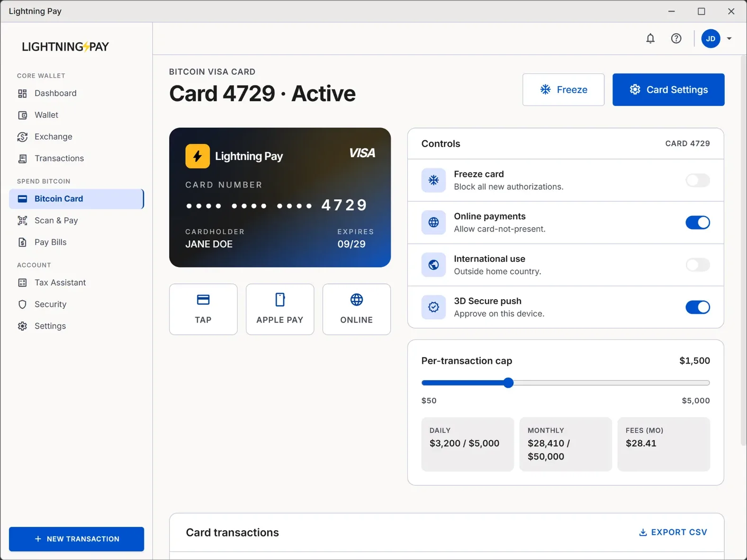Screen dimensions: 747x560
Task: Click the verified badge icon beside 3D Secure
Action: click(x=433, y=307)
